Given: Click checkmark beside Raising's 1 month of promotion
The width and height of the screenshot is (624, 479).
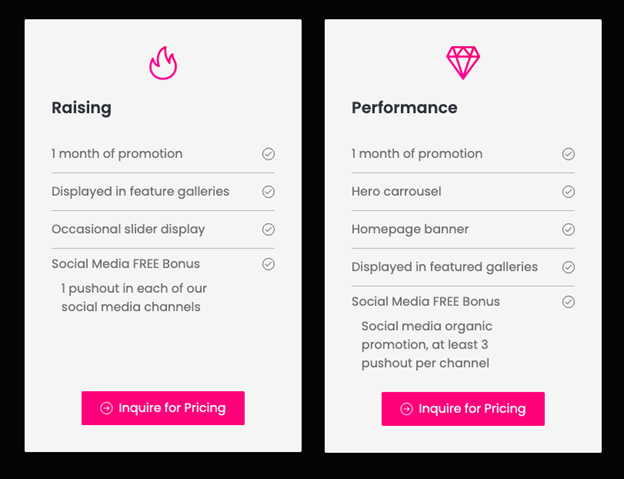Looking at the screenshot, I should pyautogui.click(x=268, y=154).
